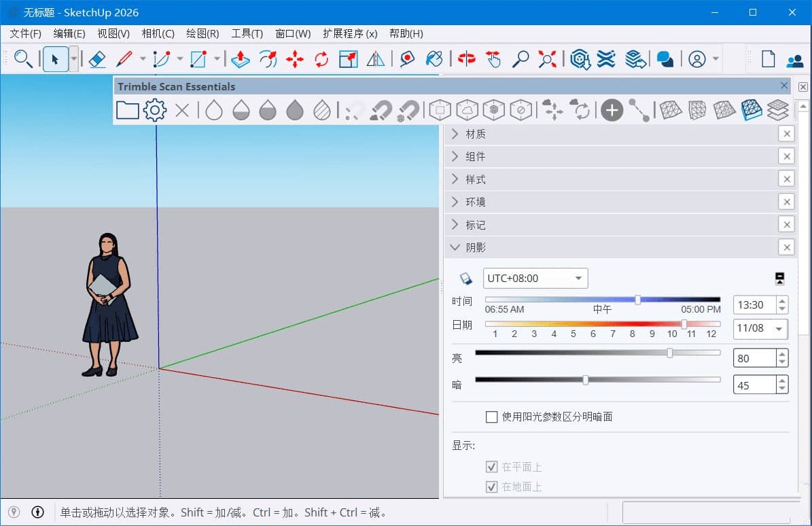Open the 3D Warehouse
This screenshot has height=526, width=812.
[x=580, y=59]
